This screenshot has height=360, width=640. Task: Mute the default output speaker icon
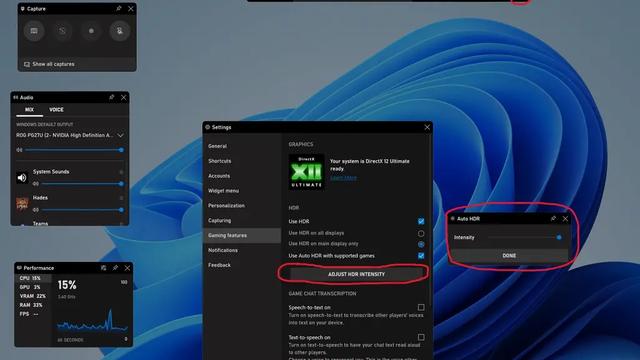click(19, 150)
